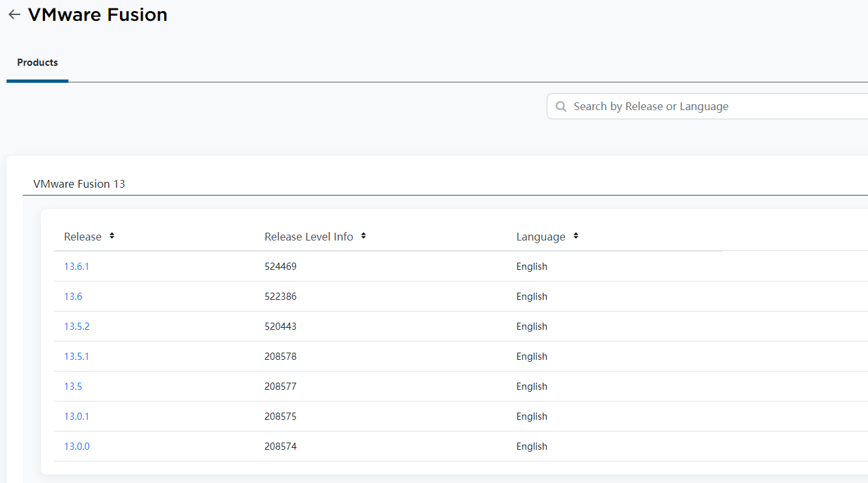The image size is (868, 483).
Task: Click the search magnifier icon
Action: (x=560, y=106)
